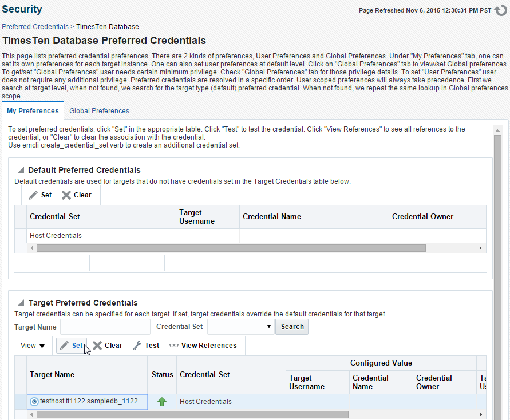This screenshot has height=420, width=510.
Task: Refresh the page using the circular arrow icon
Action: pos(500,10)
